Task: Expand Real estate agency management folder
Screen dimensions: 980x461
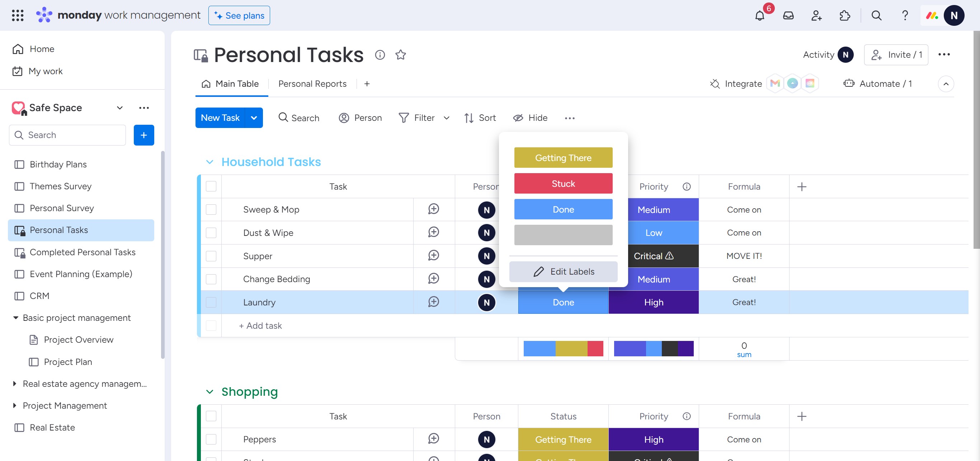Action: pos(14,384)
